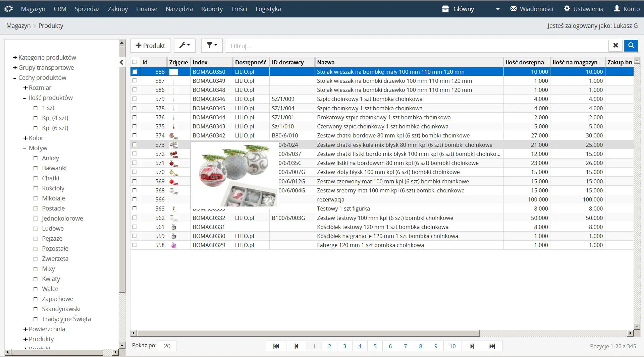Open photo thumbnail of product 561
Screen dimensions: 644x357
[174, 227]
